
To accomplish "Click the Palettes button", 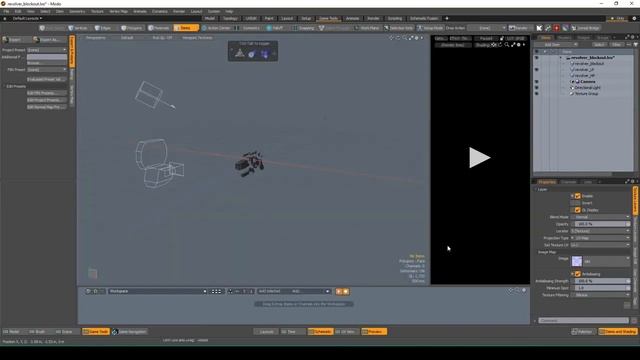I will tap(583, 332).
